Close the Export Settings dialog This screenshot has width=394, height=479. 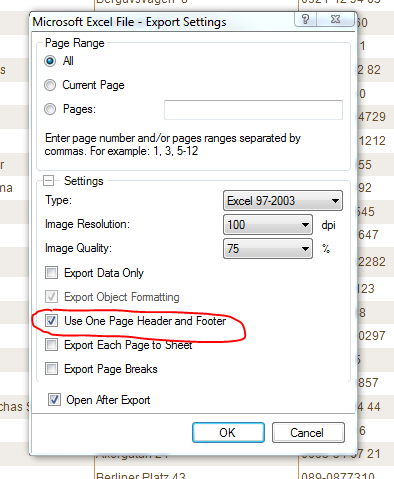[x=335, y=19]
